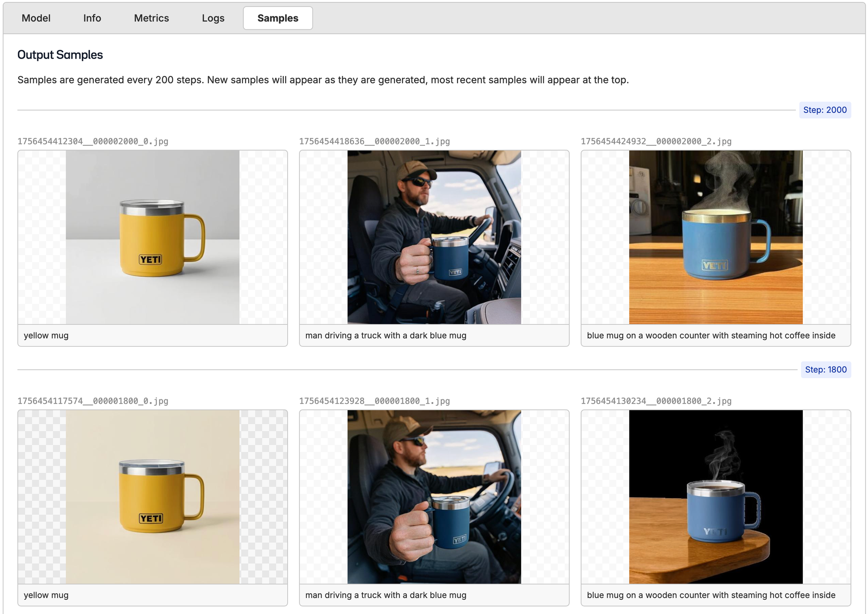Click the Step: 2000 badge
The height and width of the screenshot is (614, 868).
click(x=825, y=110)
